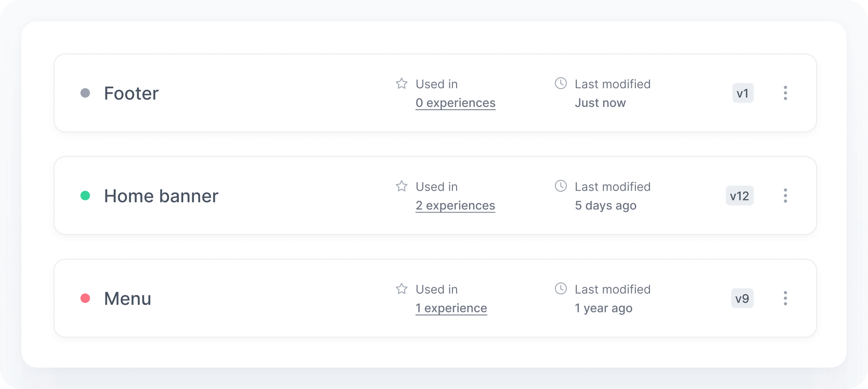
Task: Click the v9 version badge
Action: [742, 298]
